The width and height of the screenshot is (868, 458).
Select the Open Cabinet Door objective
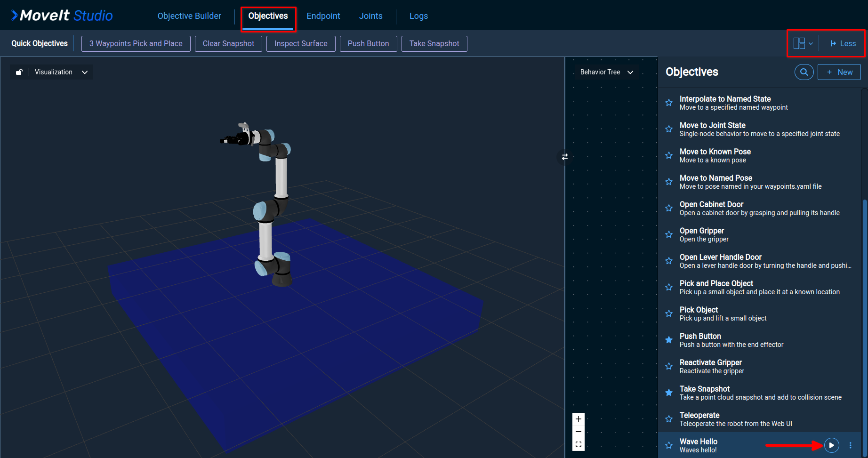click(x=759, y=208)
